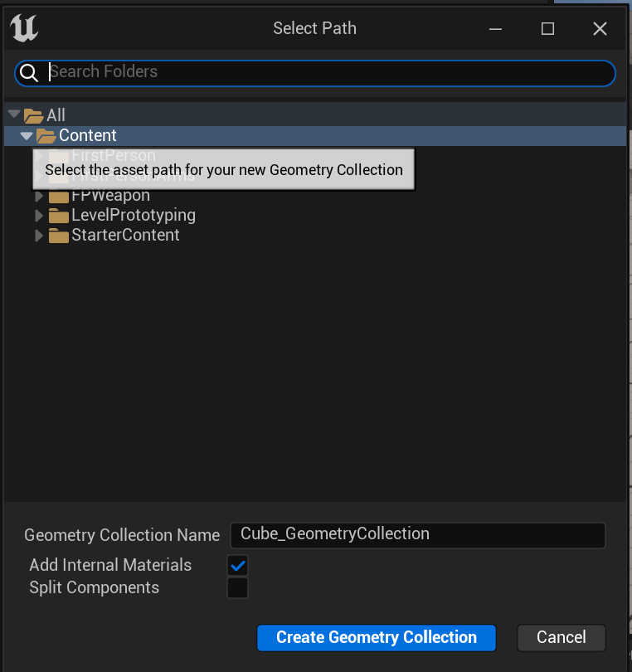Click the Split Components label
The image size is (632, 672).
[95, 587]
